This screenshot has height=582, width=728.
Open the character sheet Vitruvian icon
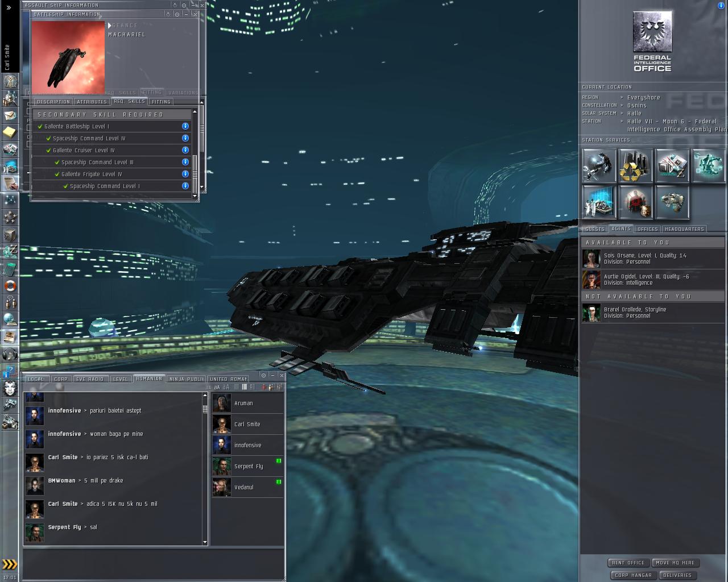pos(10,81)
